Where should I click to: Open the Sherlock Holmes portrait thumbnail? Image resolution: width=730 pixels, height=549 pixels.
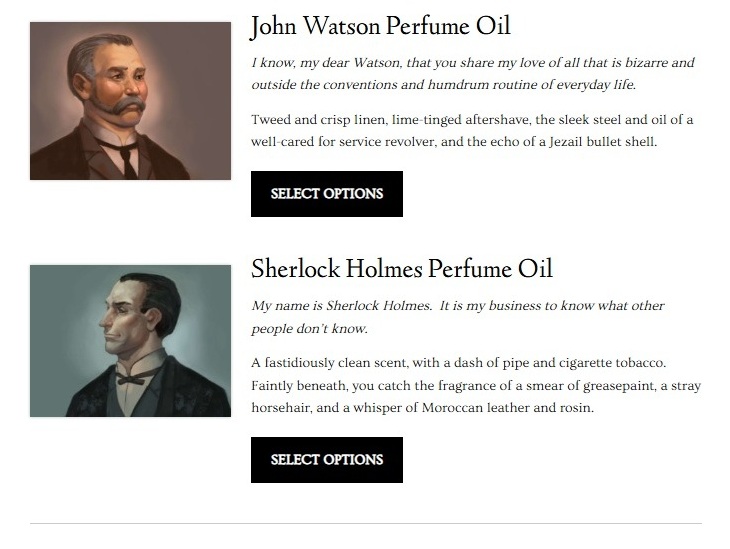click(x=130, y=341)
